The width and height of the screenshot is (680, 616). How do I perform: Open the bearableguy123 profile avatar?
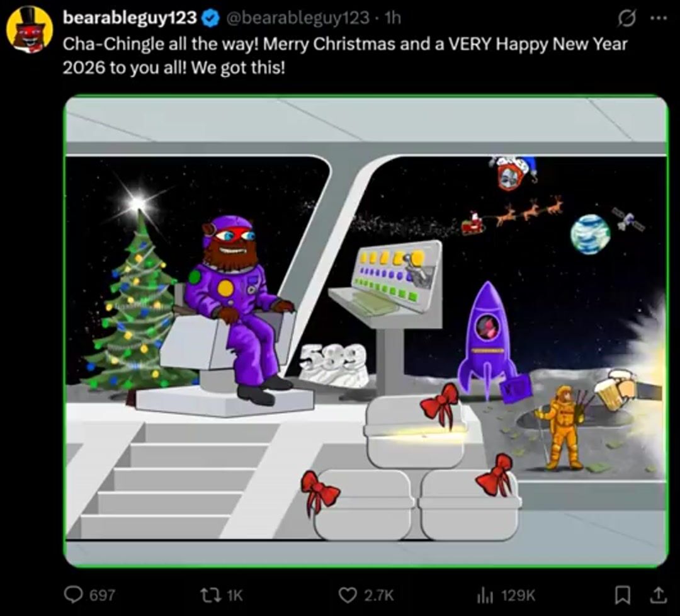tap(30, 30)
